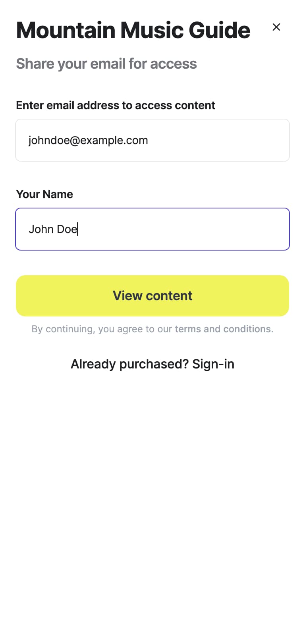Click the "Share your email for access" subtitle
Viewport: 305px width, 644px height.
[106, 64]
